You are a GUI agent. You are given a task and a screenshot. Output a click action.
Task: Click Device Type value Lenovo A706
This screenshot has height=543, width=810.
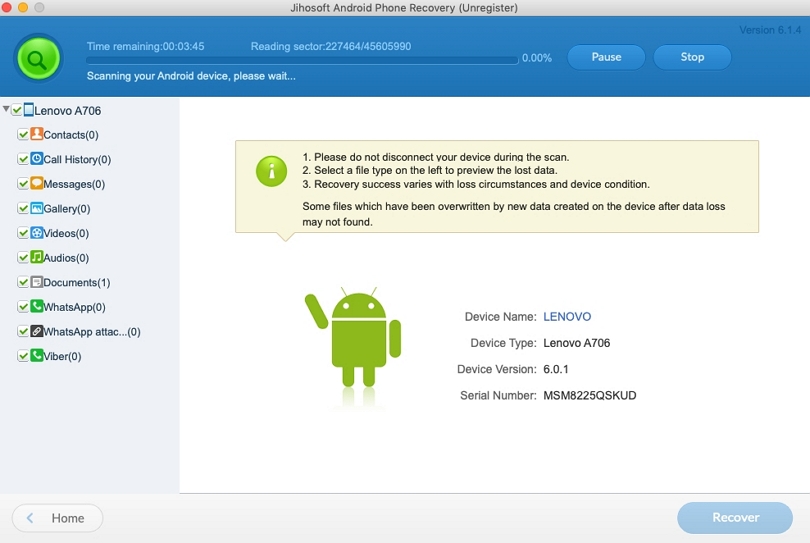[577, 343]
